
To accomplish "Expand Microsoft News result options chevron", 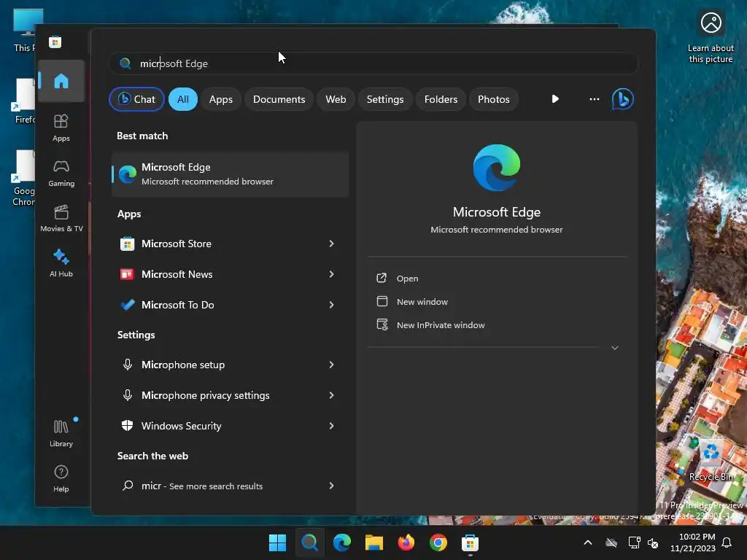I will point(332,274).
